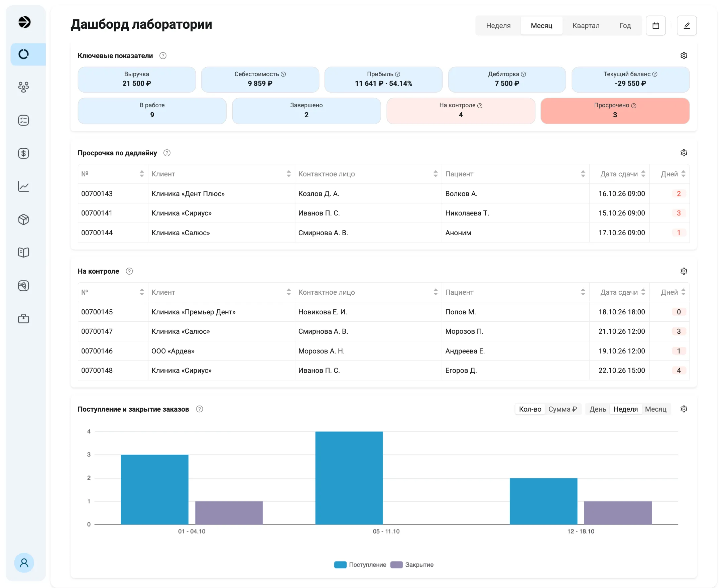Select the Месяц period tab

541,26
